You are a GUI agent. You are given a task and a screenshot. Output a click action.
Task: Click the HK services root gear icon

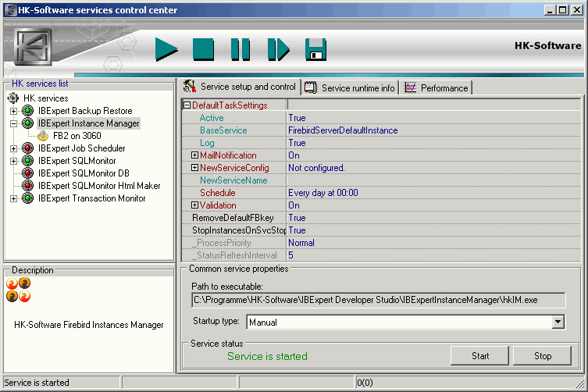coord(13,98)
